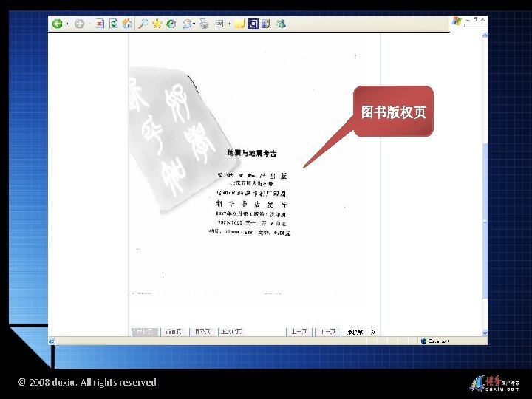Click the 新华书店发行 line on the page
The image size is (532, 399).
[251, 204]
